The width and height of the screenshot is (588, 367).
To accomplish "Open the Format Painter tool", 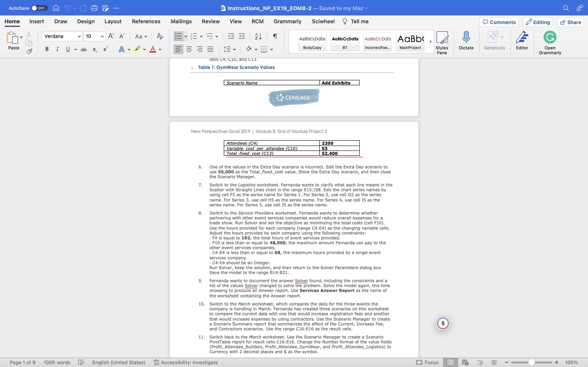I will pos(29,51).
